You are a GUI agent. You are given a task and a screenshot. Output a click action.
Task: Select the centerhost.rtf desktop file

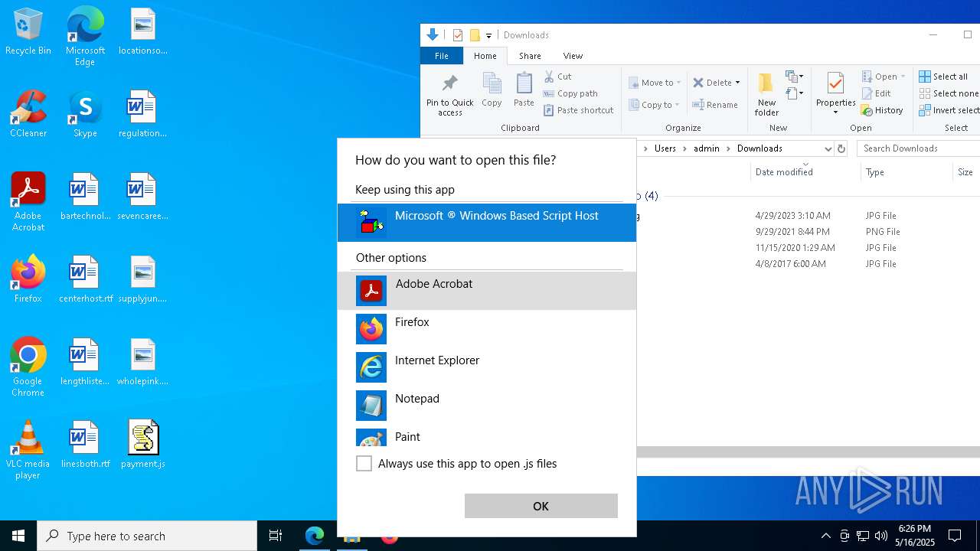pyautogui.click(x=85, y=279)
